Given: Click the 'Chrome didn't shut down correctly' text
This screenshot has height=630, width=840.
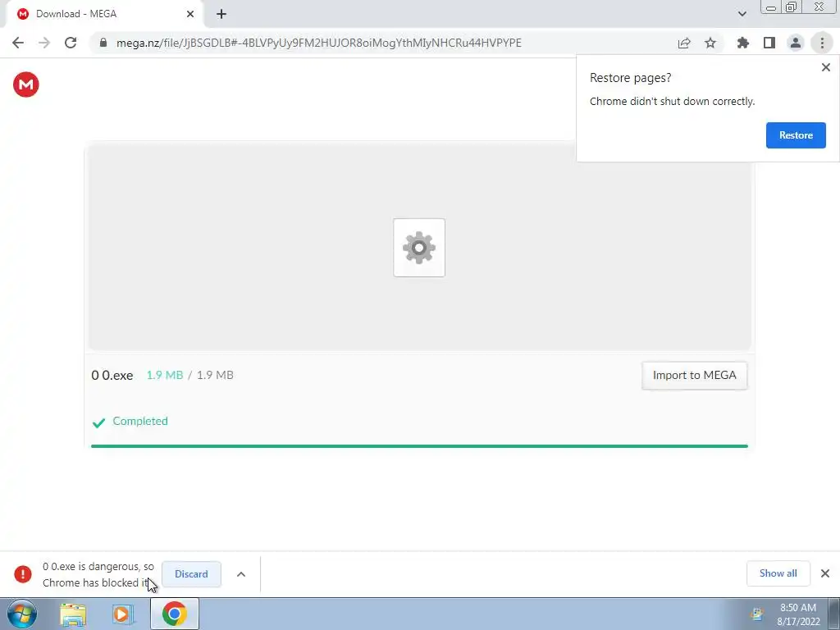Looking at the screenshot, I should tap(672, 101).
